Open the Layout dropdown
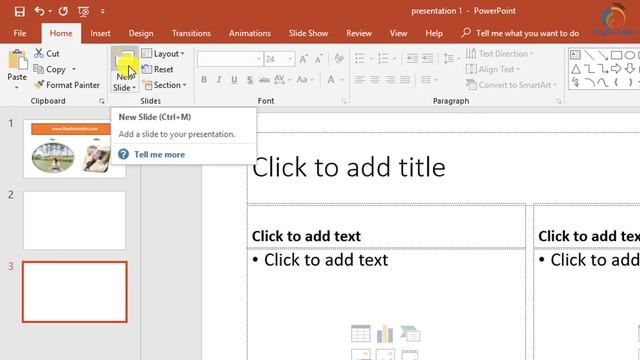This screenshot has width=640, height=360. pos(163,53)
